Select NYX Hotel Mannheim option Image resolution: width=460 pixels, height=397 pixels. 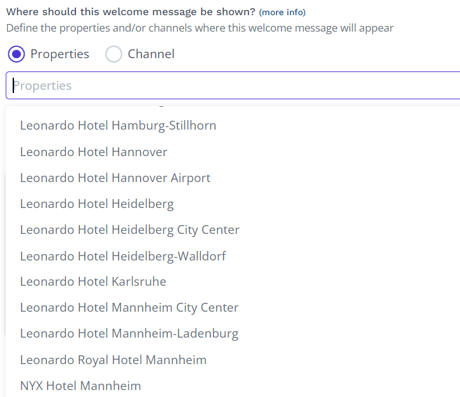[233, 386]
